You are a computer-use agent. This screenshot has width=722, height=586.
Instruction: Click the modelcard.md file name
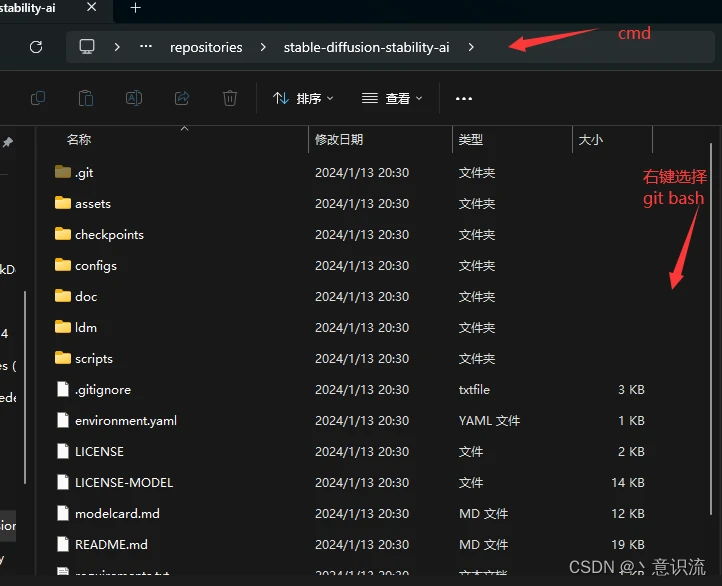point(117,513)
